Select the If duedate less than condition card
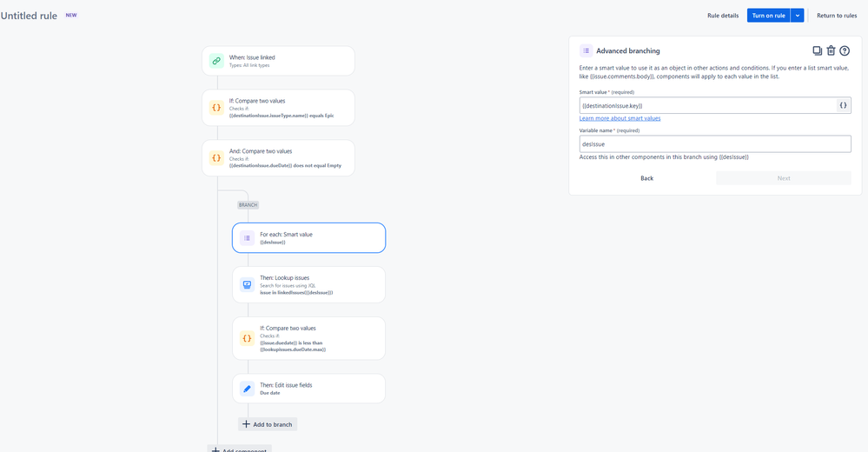The image size is (868, 452). pos(308,338)
